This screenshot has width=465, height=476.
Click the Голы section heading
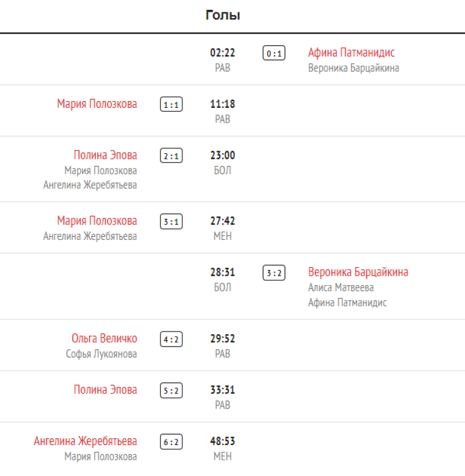[223, 15]
